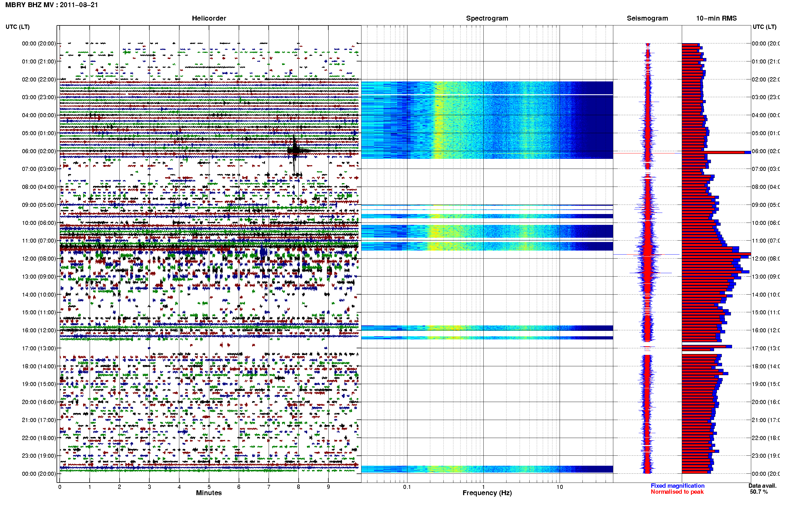This screenshot has width=812, height=508.
Task: Click minute tick 9 on Helicorder axis
Action: point(328,487)
